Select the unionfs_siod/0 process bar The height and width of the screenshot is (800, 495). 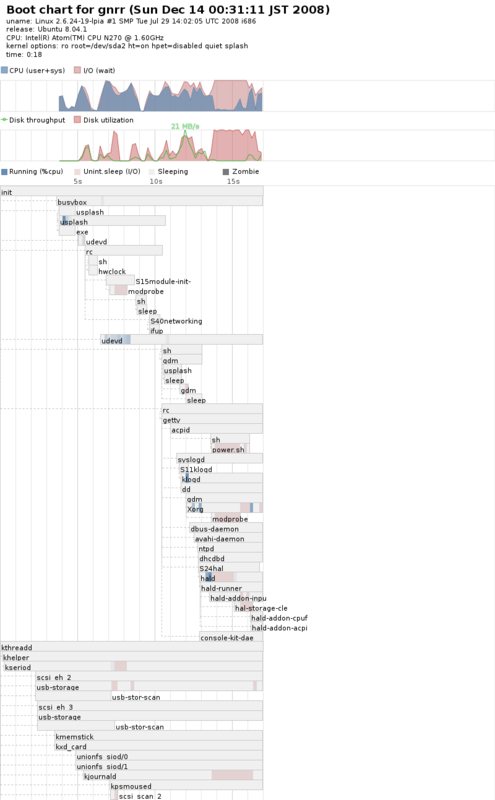(x=169, y=757)
